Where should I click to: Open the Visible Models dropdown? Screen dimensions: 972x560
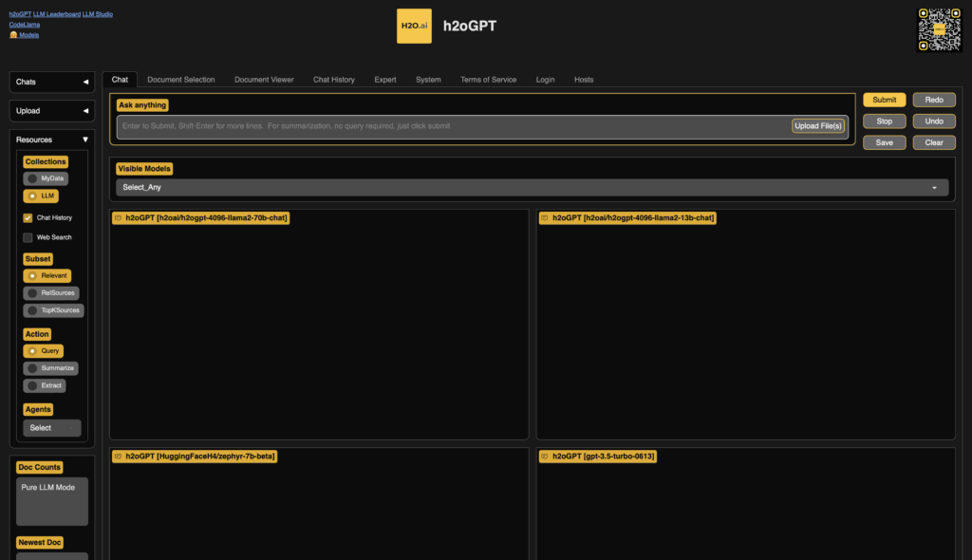coord(531,188)
